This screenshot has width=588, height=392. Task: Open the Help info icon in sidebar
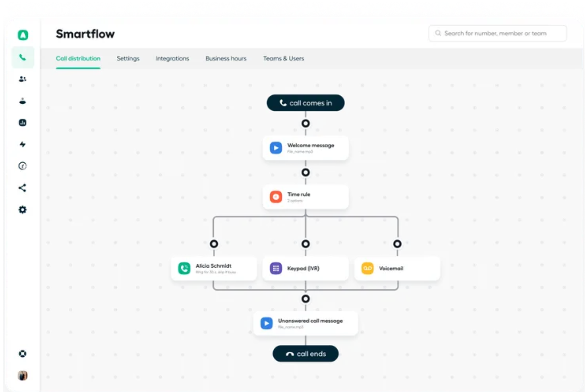click(x=23, y=166)
